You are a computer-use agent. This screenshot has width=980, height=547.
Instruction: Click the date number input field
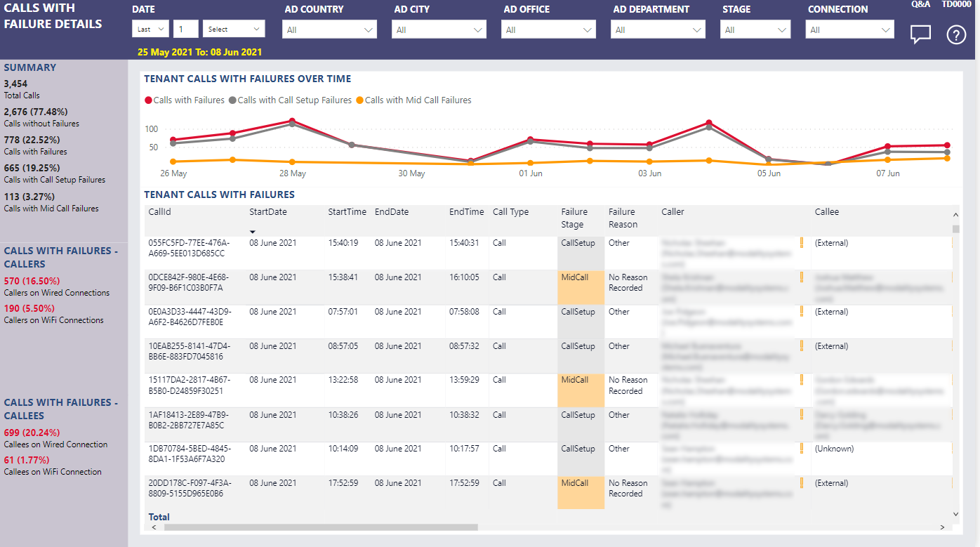pos(186,29)
